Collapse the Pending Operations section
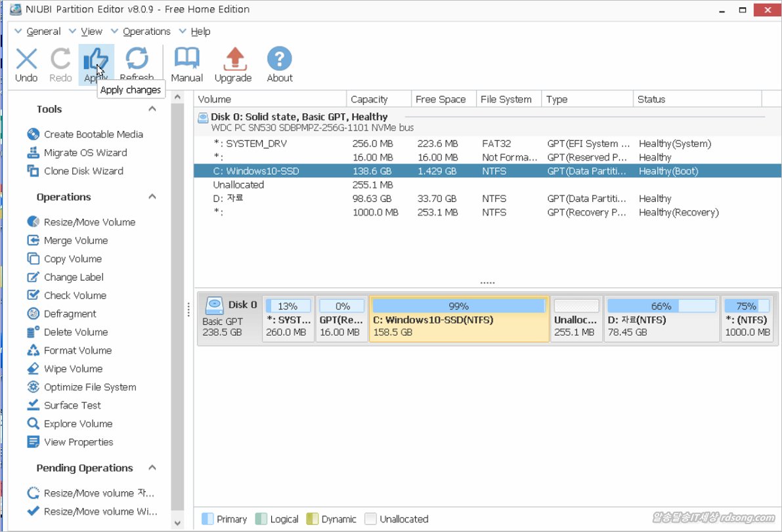This screenshot has width=782, height=532. click(x=152, y=468)
